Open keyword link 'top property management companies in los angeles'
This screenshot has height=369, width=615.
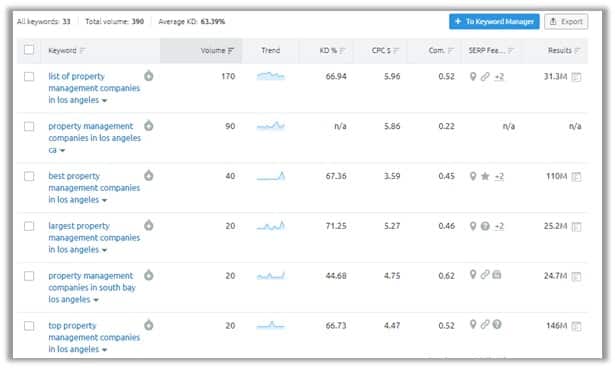click(x=94, y=337)
